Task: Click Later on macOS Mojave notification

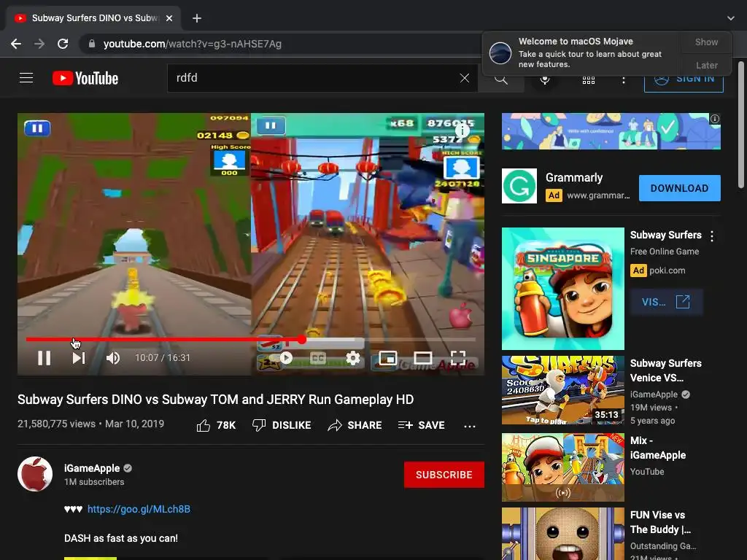Action: click(x=706, y=65)
